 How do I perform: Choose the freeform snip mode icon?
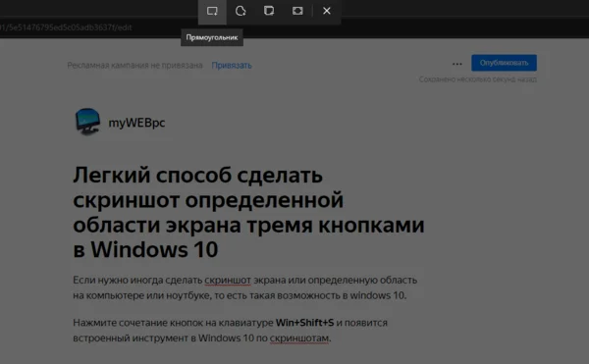click(241, 11)
